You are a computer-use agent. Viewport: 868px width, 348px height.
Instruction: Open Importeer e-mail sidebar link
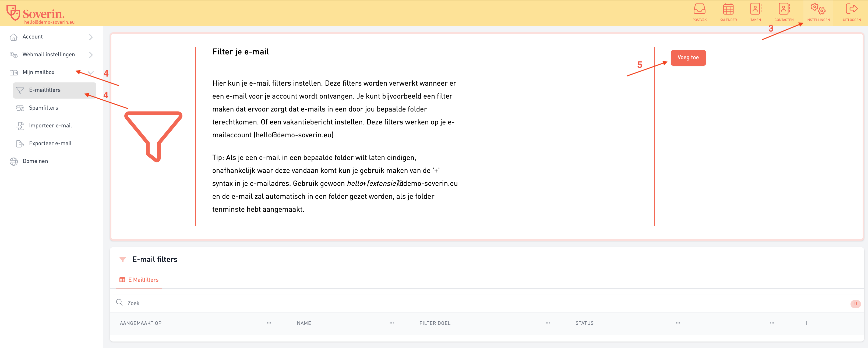50,126
